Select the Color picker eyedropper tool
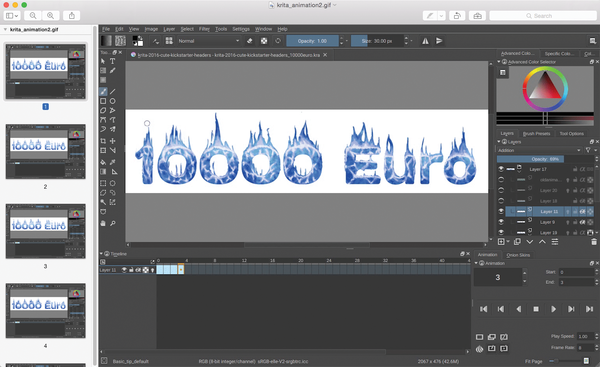The height and width of the screenshot is (367, 600). click(112, 162)
